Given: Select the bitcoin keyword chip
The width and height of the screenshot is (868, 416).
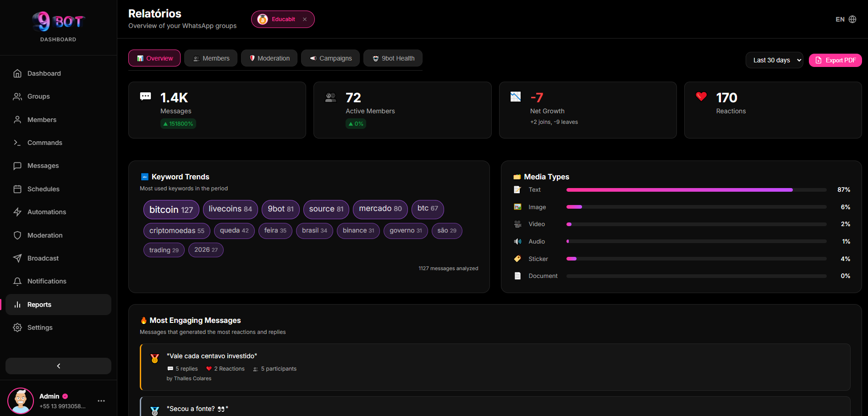Looking at the screenshot, I should click(171, 209).
